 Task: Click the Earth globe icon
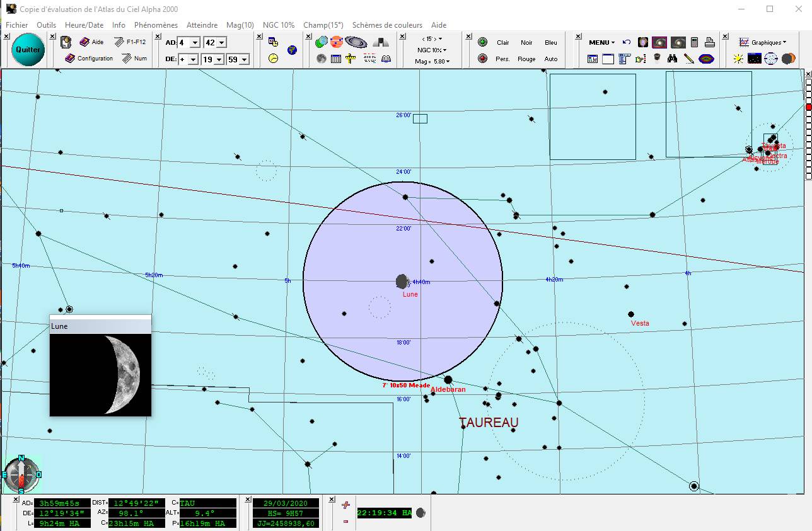[292, 50]
